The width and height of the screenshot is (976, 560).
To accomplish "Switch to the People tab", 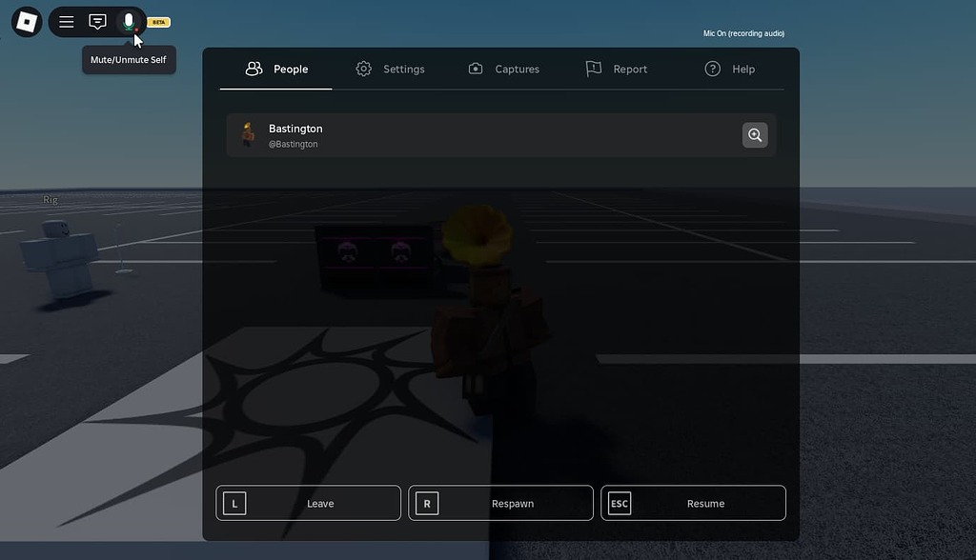I will pyautogui.click(x=276, y=70).
